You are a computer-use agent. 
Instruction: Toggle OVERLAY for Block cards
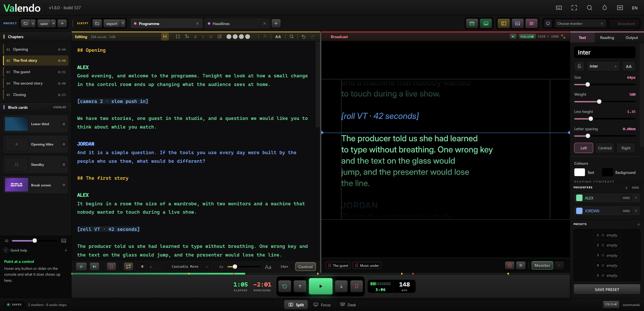tap(60, 107)
